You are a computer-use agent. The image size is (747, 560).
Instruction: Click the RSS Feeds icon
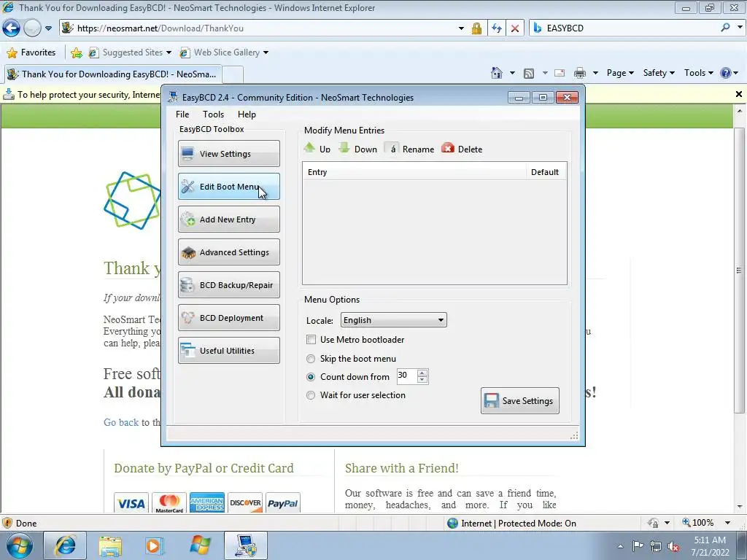pos(528,74)
